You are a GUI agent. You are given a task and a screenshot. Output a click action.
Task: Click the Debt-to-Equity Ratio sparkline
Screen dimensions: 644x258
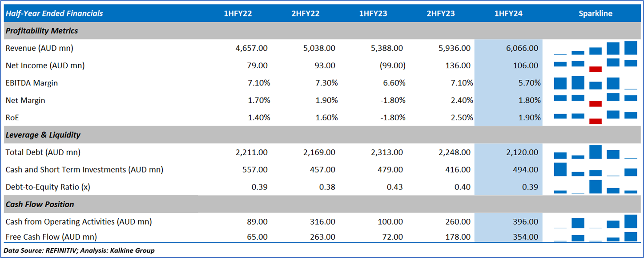[x=595, y=187]
